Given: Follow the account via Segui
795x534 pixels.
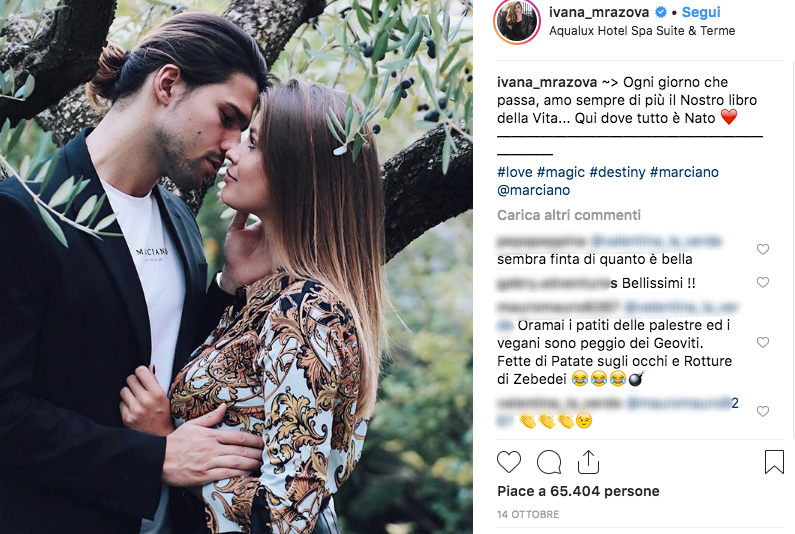Looking at the screenshot, I should click(x=701, y=12).
